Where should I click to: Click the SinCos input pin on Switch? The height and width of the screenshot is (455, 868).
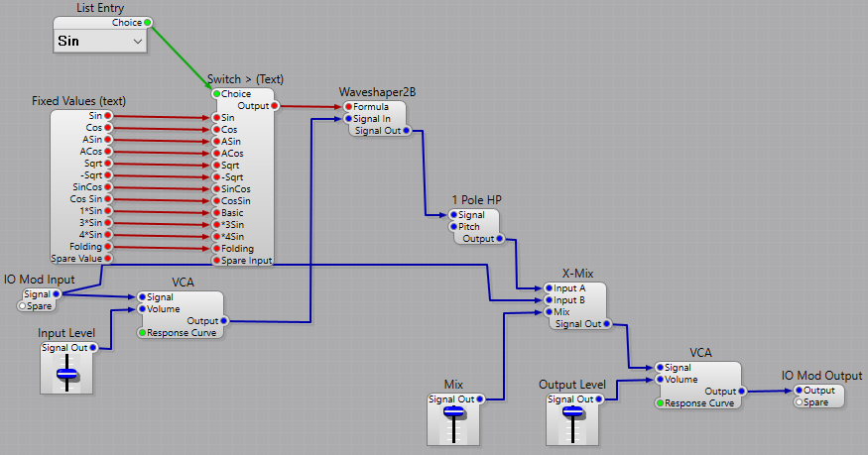click(215, 188)
